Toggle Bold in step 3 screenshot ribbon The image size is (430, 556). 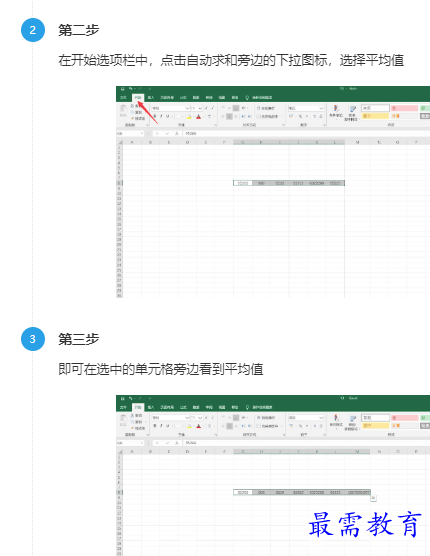pyautogui.click(x=155, y=426)
